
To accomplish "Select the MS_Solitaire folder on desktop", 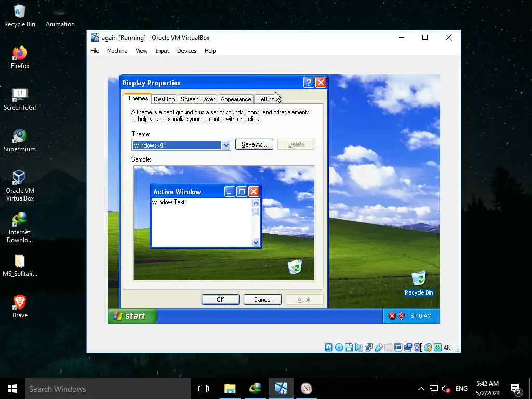I will [x=20, y=265].
